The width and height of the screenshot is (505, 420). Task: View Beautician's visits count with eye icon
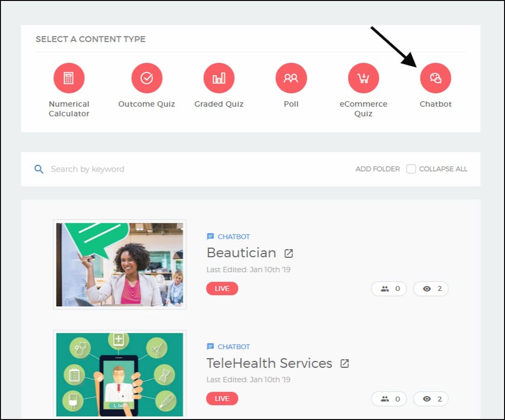pyautogui.click(x=431, y=289)
